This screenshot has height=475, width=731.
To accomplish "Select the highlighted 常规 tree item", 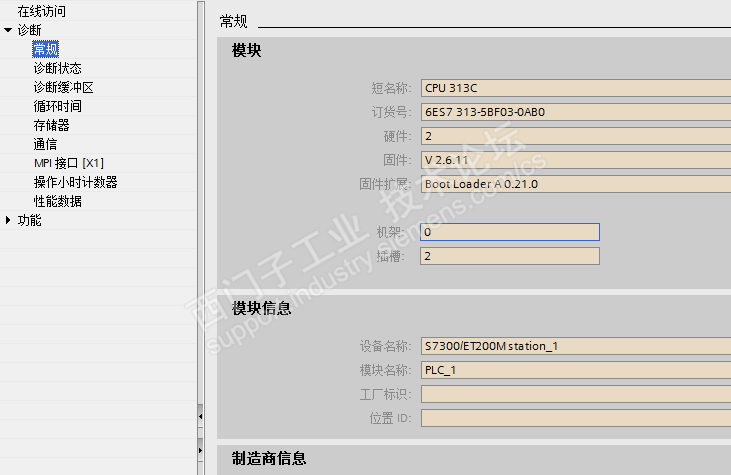I will 46,49.
